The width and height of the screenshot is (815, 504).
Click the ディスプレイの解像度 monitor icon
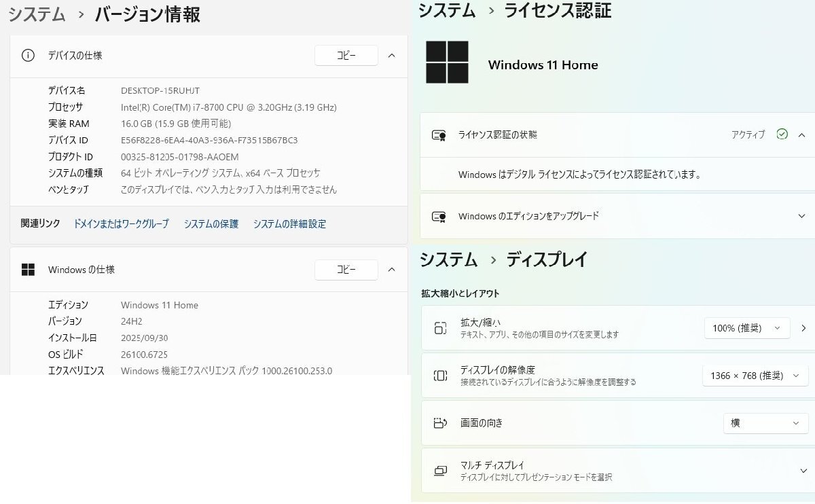(x=439, y=375)
